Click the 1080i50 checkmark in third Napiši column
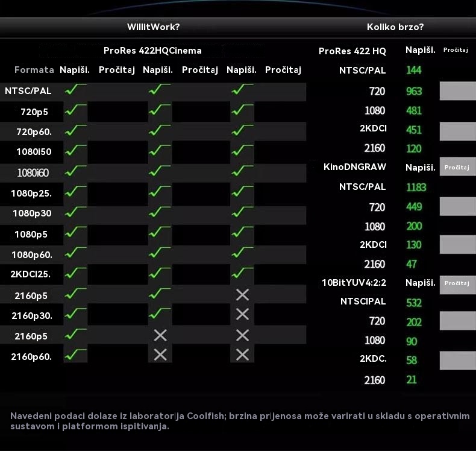The image size is (476, 451). click(242, 150)
